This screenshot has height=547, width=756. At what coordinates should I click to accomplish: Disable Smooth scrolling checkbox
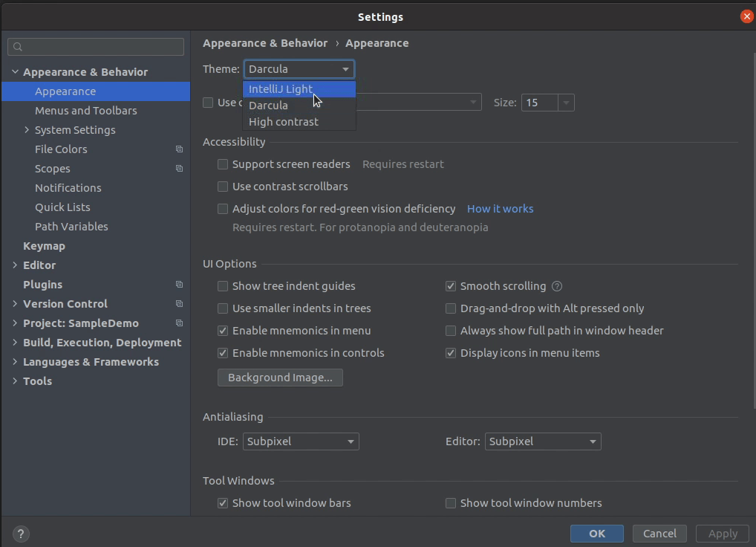451,286
